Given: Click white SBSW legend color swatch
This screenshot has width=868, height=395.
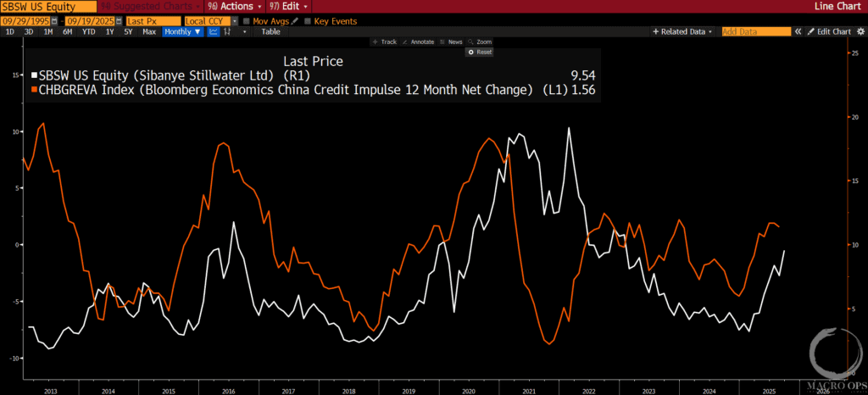Looking at the screenshot, I should (35, 75).
